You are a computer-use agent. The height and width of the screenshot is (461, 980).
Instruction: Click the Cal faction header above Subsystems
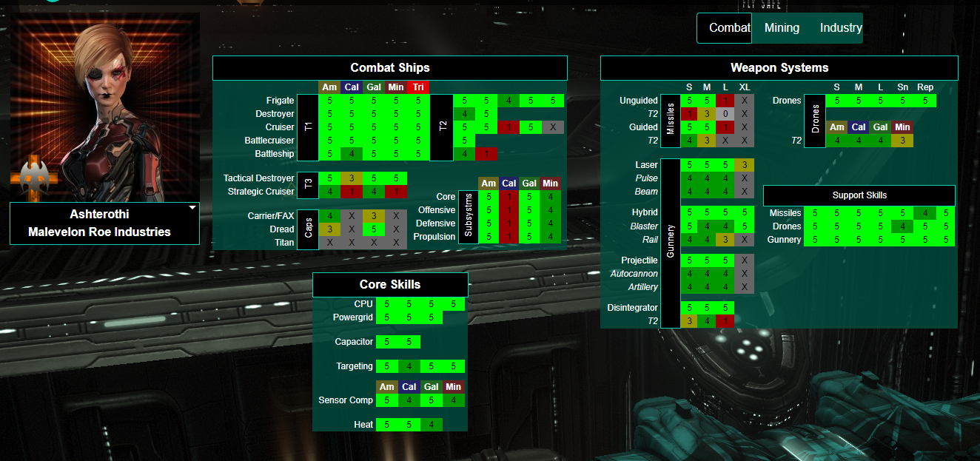pyautogui.click(x=509, y=184)
